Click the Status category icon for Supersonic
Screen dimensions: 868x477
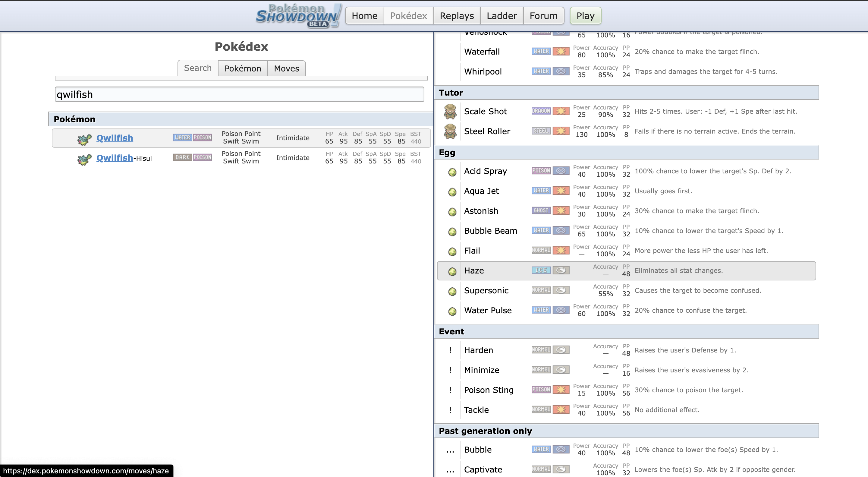tap(561, 290)
